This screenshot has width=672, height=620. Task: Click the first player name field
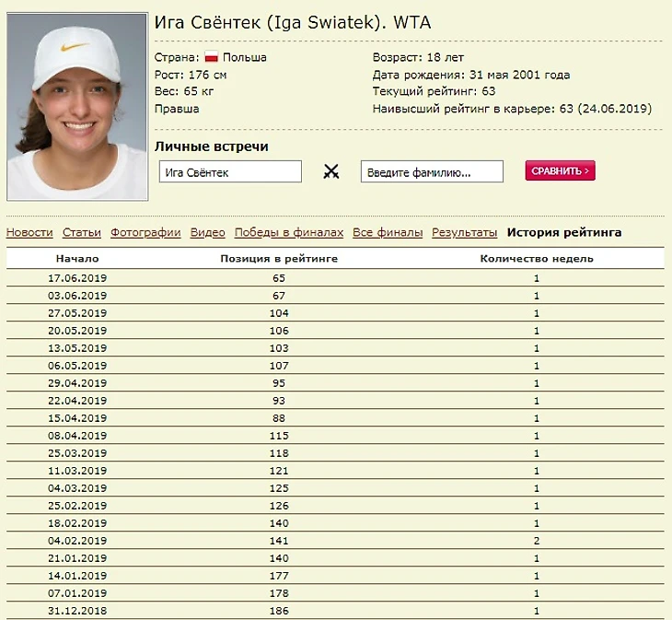pos(229,172)
